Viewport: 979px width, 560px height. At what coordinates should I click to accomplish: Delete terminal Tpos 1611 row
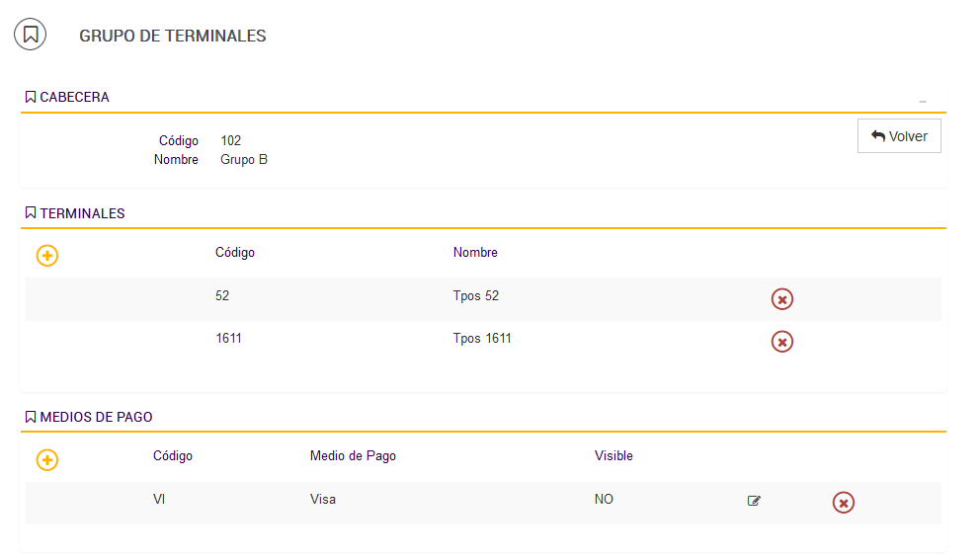tap(781, 342)
